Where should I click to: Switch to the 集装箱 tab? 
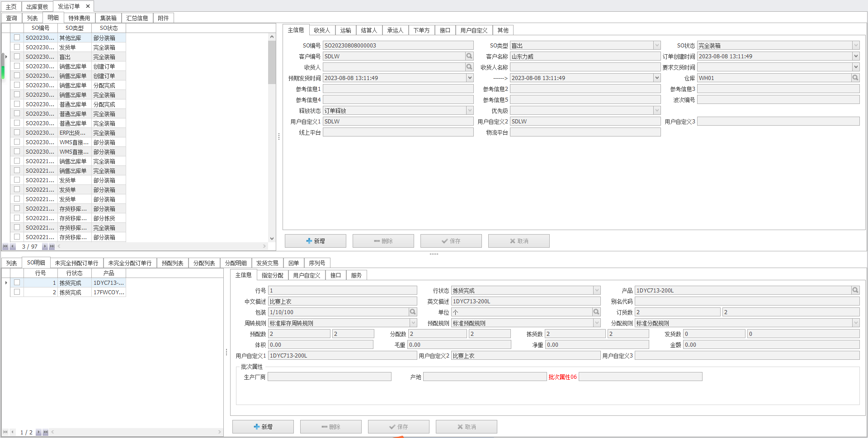[108, 18]
